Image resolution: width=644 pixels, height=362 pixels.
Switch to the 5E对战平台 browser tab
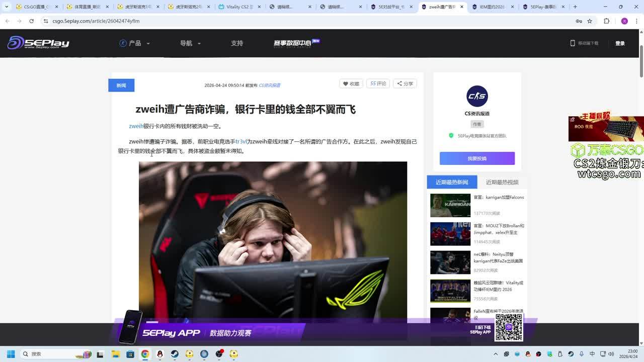click(x=391, y=7)
